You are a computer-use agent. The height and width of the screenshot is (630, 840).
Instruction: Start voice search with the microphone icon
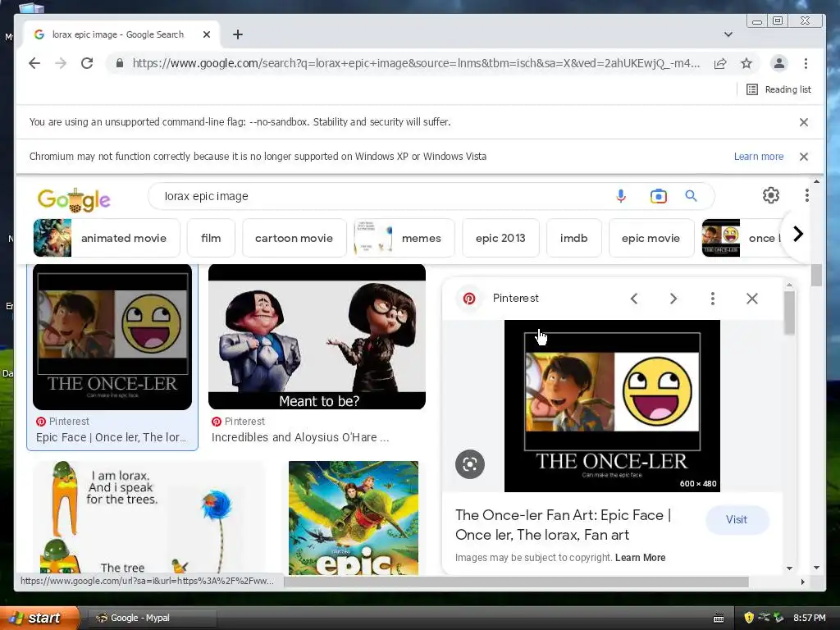(x=621, y=196)
